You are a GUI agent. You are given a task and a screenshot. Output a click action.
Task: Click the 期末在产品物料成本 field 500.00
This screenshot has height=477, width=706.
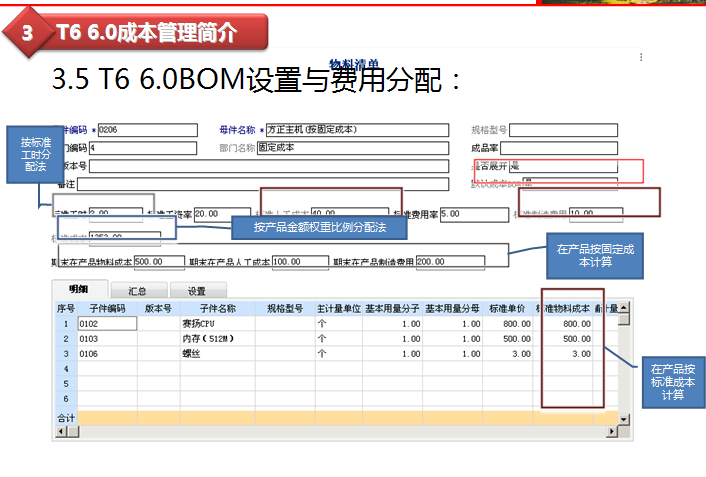159,262
